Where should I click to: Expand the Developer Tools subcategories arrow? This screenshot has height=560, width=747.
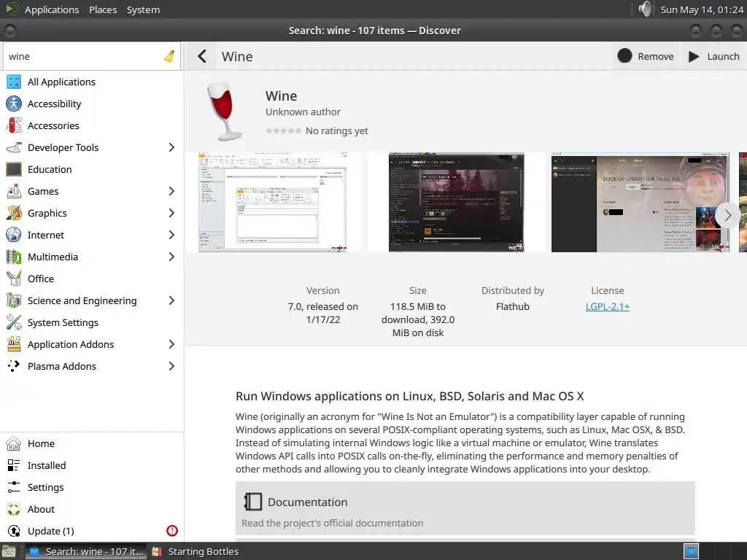[171, 147]
